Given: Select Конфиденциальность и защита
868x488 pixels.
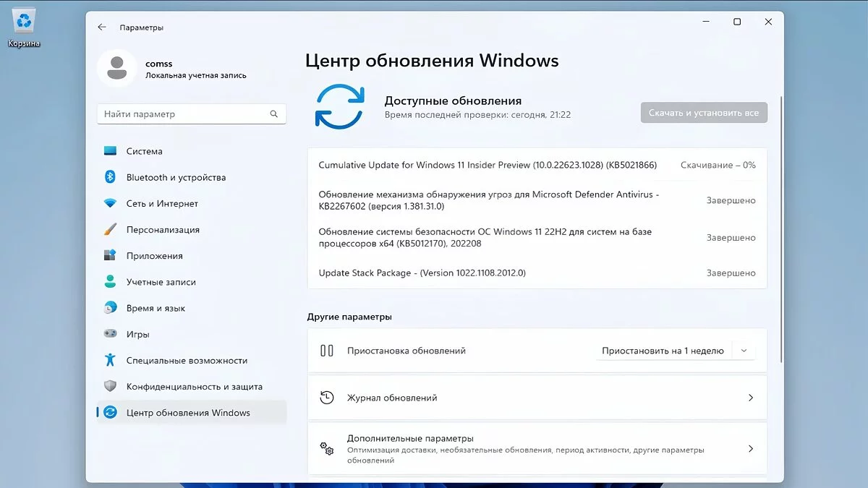Looking at the screenshot, I should pos(192,386).
